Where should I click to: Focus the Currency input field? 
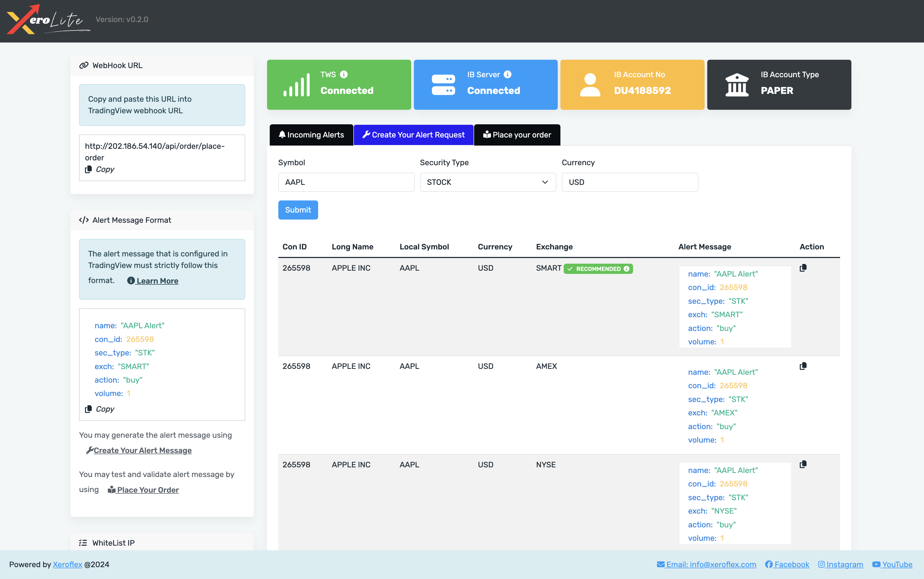pyautogui.click(x=629, y=182)
